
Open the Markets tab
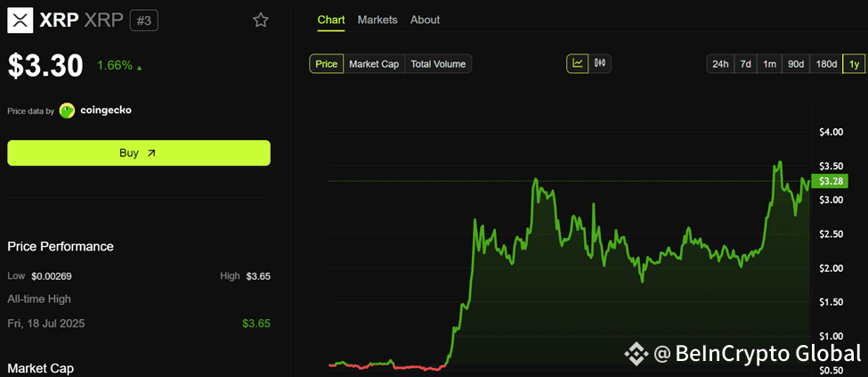(x=377, y=20)
